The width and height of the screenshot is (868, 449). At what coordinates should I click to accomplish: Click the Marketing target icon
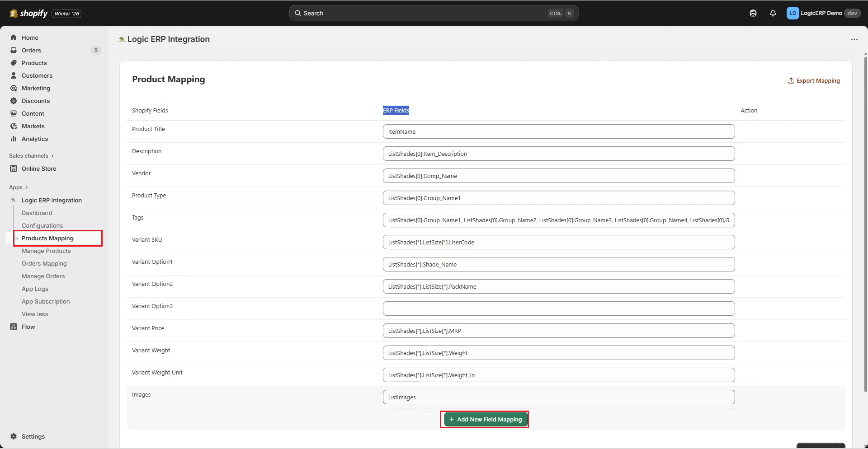14,88
